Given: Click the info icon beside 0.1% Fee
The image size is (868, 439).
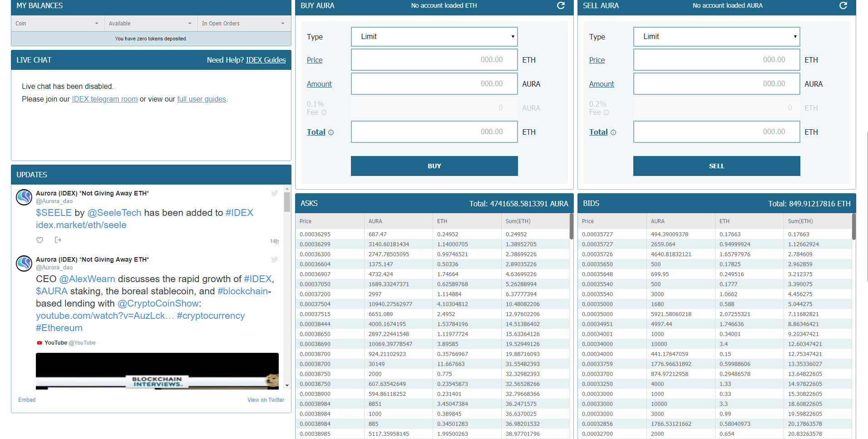Looking at the screenshot, I should (324, 112).
